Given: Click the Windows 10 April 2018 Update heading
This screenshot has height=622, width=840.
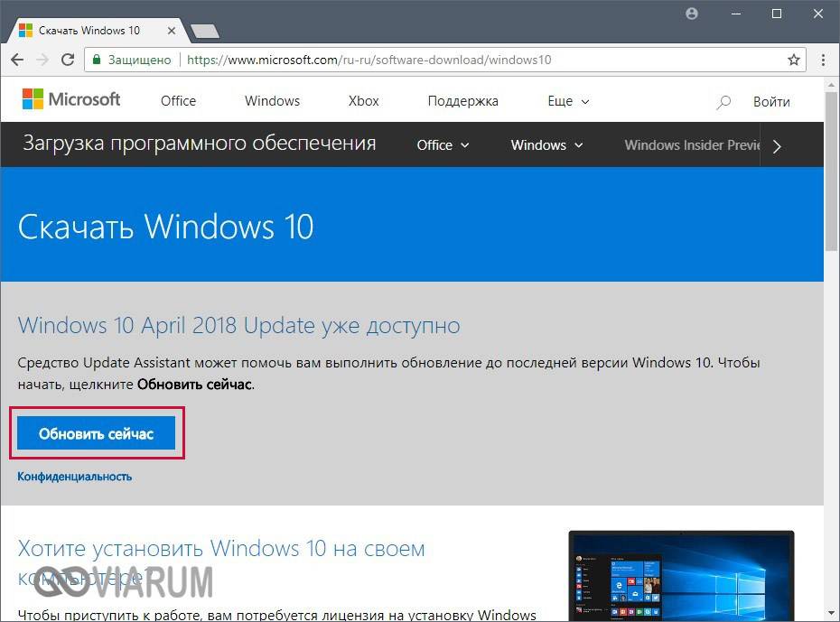Looking at the screenshot, I should [x=239, y=326].
